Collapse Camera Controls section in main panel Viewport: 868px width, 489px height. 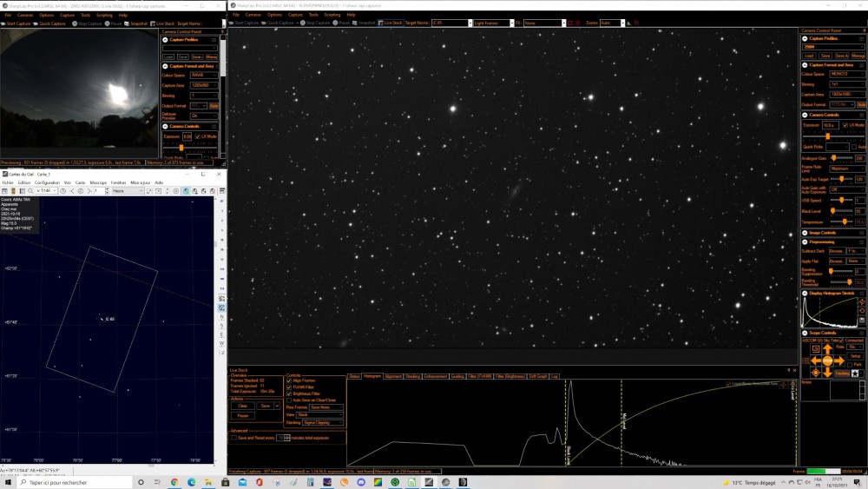coord(805,116)
